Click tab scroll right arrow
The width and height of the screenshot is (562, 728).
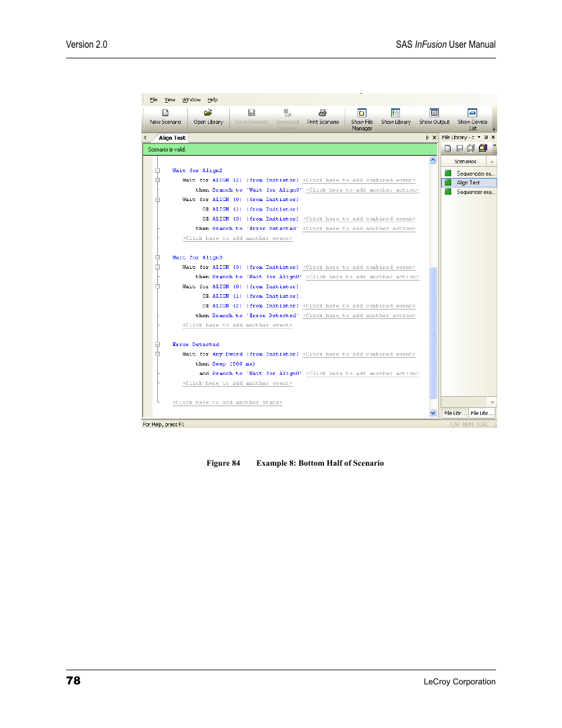point(428,137)
